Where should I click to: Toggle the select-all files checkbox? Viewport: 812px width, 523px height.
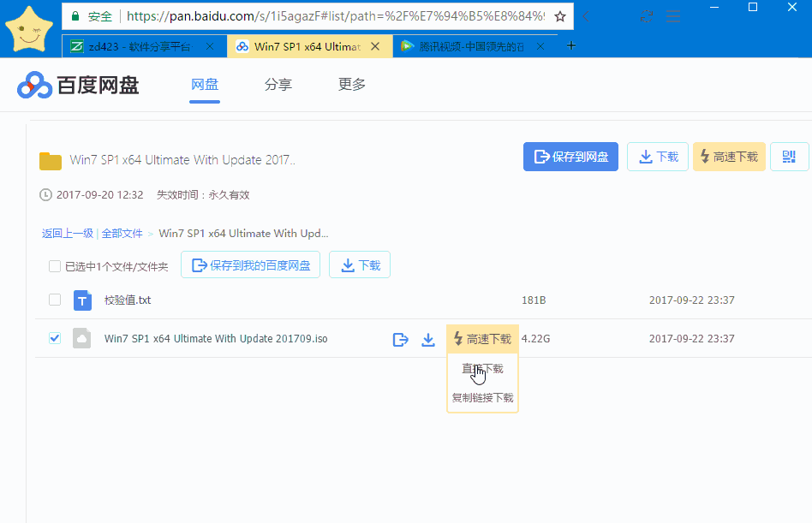pos(54,266)
